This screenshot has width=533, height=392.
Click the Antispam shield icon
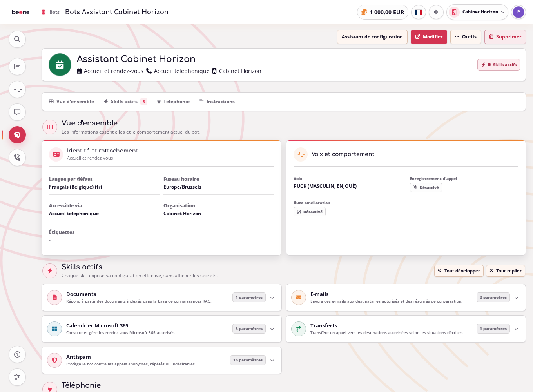click(x=54, y=360)
